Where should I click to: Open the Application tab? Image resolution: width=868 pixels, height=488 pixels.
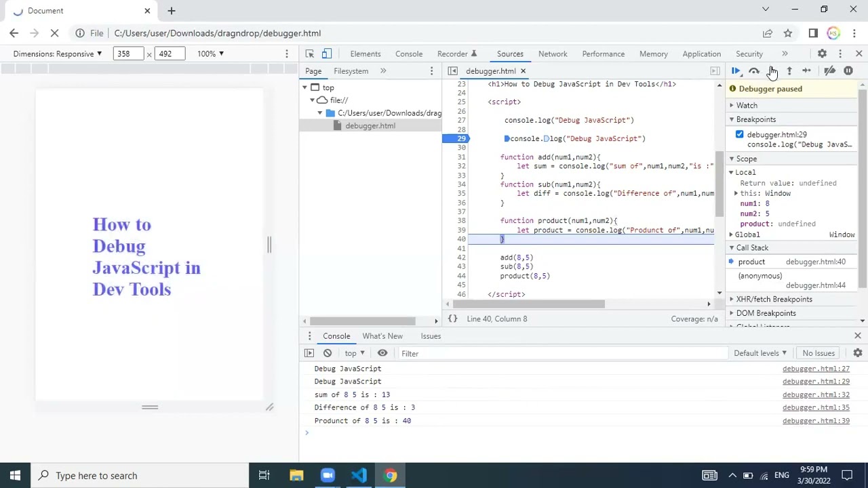701,54
